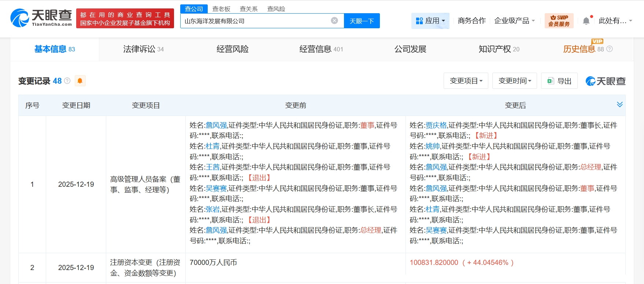The height and width of the screenshot is (284, 644).
Task: Click the 商务合作 link
Action: click(471, 21)
